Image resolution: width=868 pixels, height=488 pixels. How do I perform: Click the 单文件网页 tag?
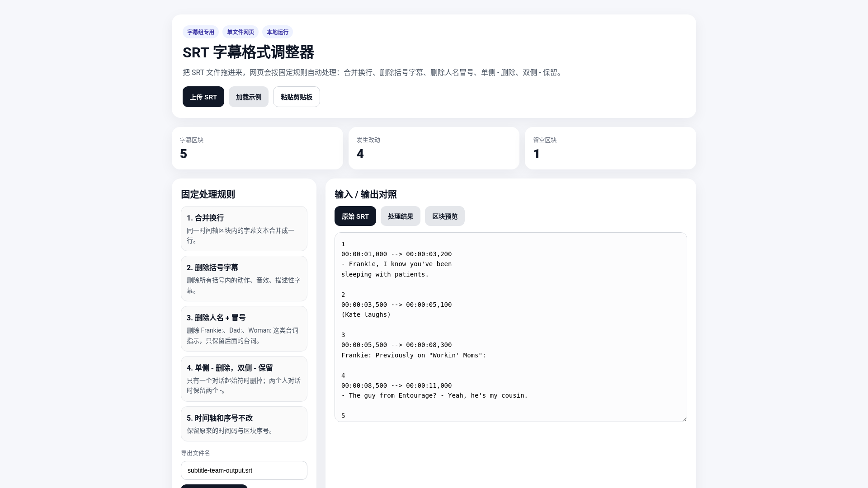[241, 32]
